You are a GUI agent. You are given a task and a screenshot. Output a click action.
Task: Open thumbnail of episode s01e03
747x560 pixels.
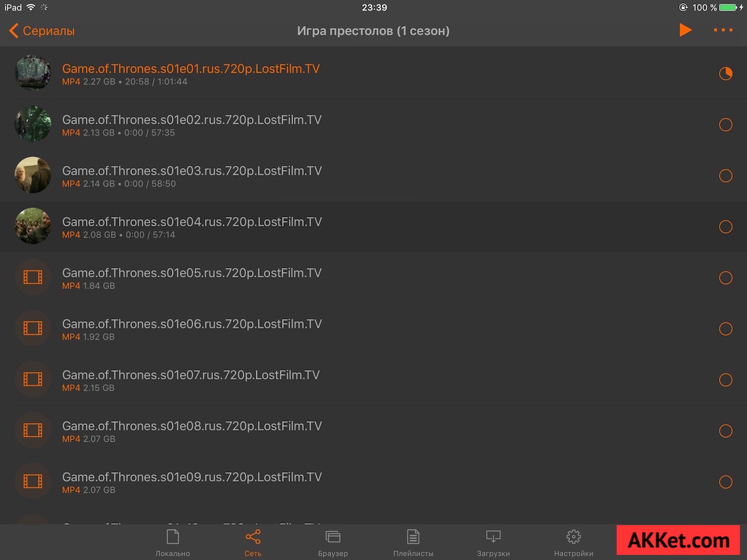(32, 175)
